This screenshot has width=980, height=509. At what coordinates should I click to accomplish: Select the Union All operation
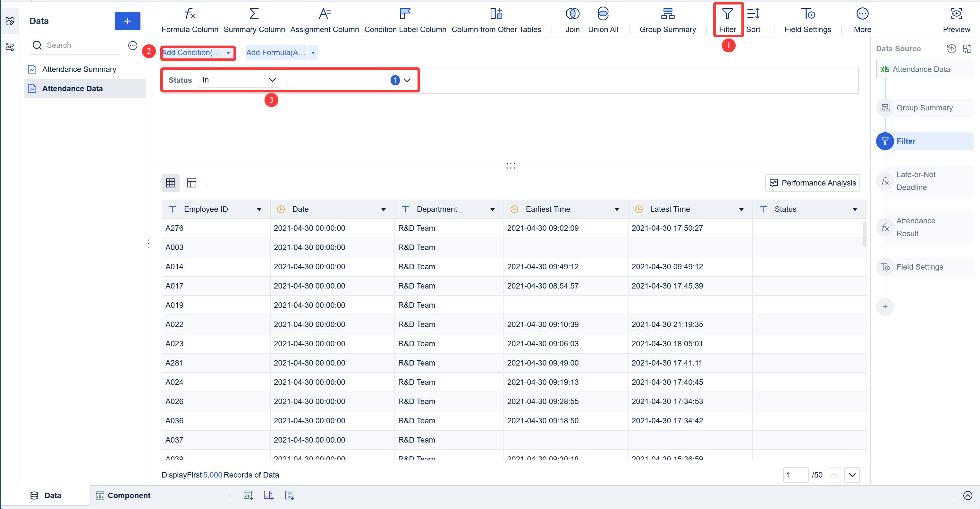click(603, 19)
